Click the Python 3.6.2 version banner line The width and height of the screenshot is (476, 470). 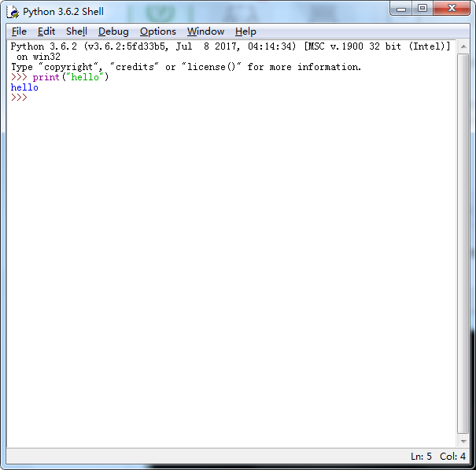231,46
